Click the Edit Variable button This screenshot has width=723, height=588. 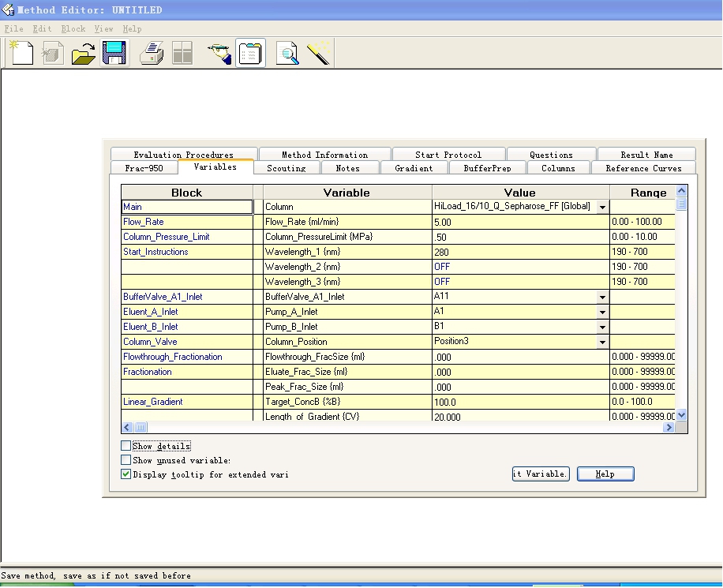pos(540,474)
